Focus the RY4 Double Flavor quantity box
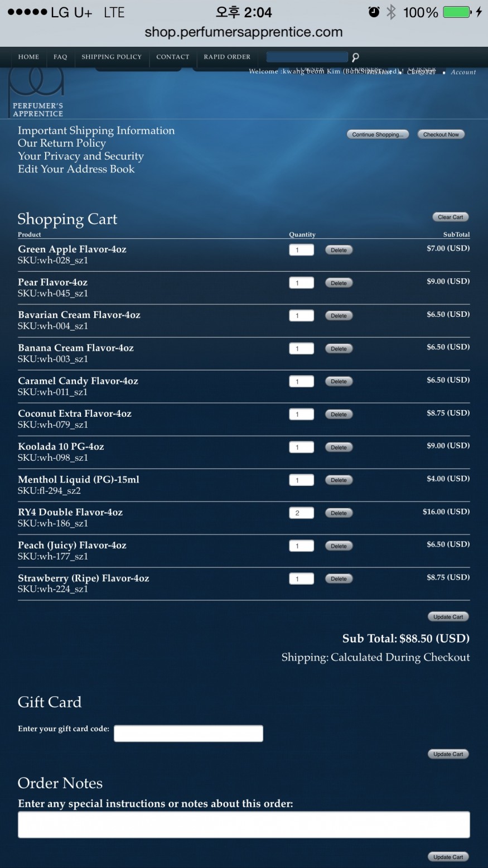Viewport: 488px width, 868px height. [301, 513]
